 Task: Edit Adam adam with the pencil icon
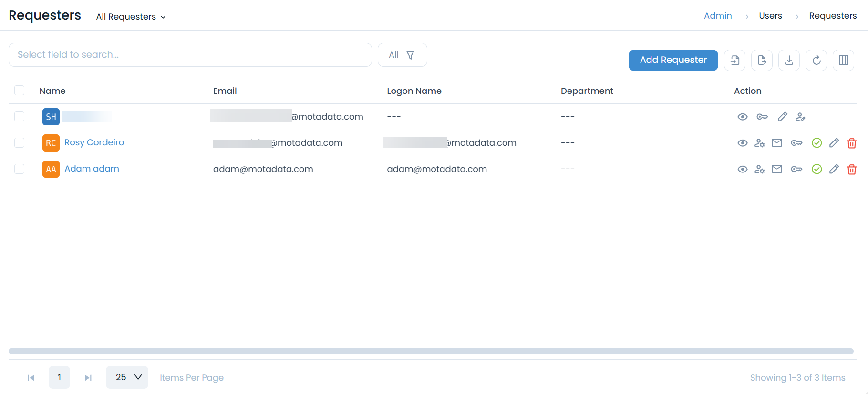834,169
